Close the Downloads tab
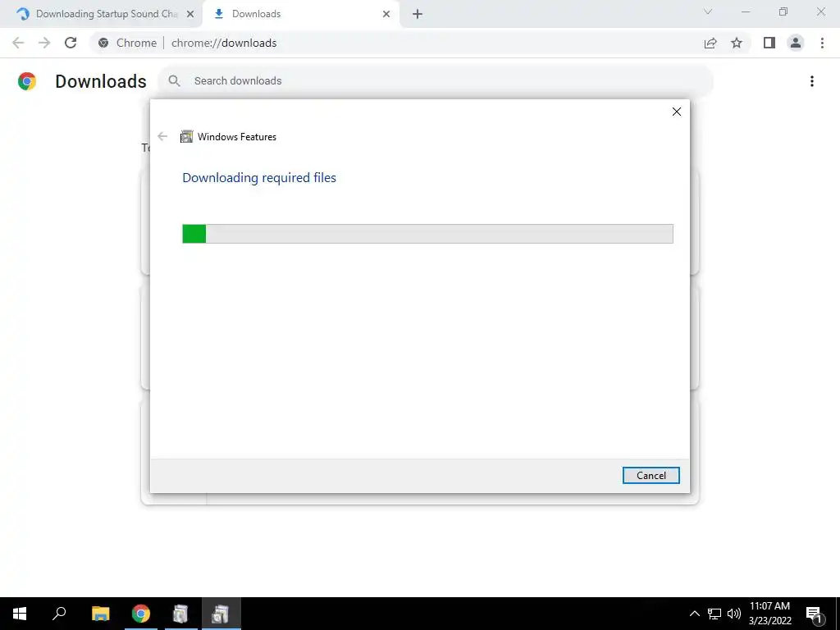840x630 pixels. (x=386, y=15)
